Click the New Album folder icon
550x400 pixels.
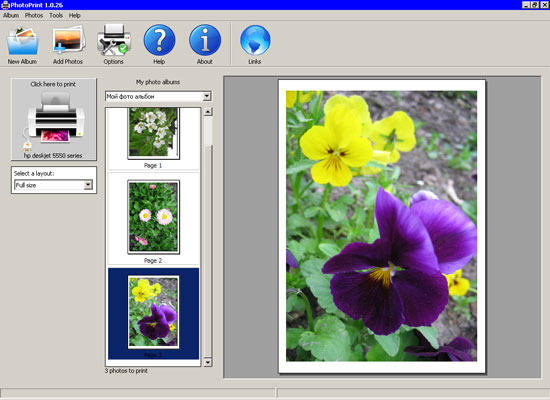(22, 41)
